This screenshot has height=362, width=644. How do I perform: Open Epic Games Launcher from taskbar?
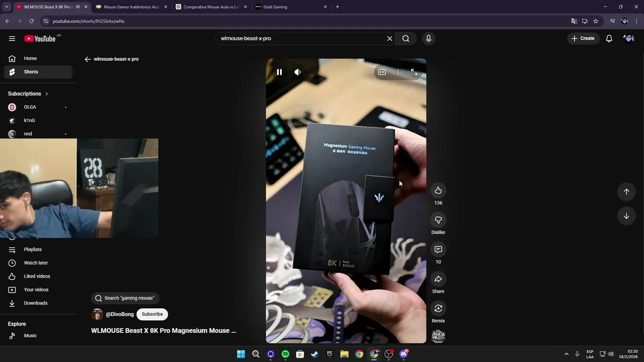coord(330,354)
